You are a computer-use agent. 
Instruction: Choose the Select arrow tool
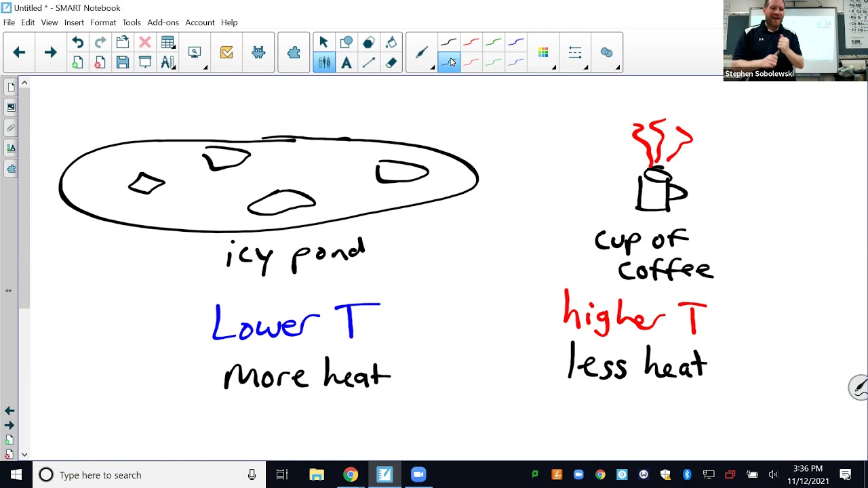tap(323, 43)
